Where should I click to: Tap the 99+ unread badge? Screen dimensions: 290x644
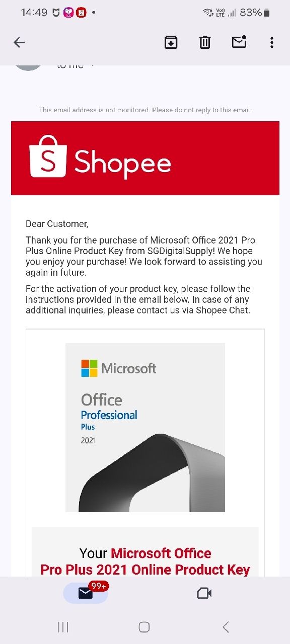click(99, 586)
